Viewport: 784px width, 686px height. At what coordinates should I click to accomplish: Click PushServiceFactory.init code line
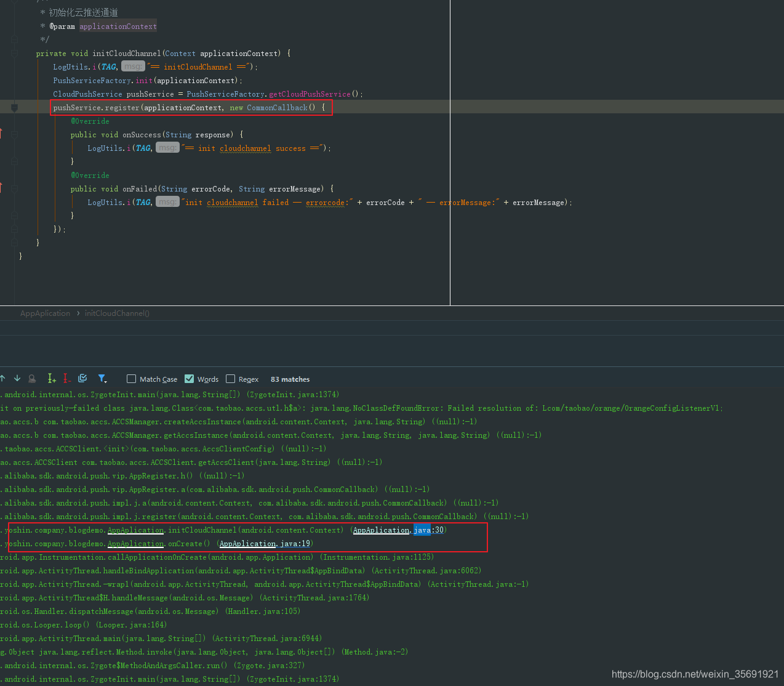click(148, 81)
